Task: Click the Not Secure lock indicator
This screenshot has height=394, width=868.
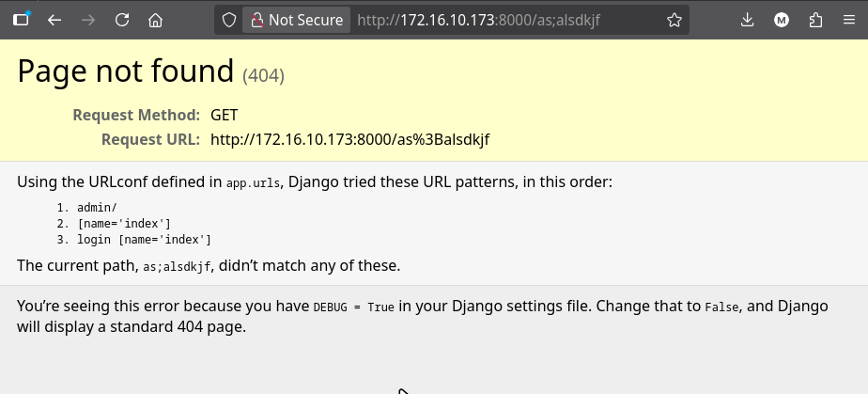Action: click(295, 20)
